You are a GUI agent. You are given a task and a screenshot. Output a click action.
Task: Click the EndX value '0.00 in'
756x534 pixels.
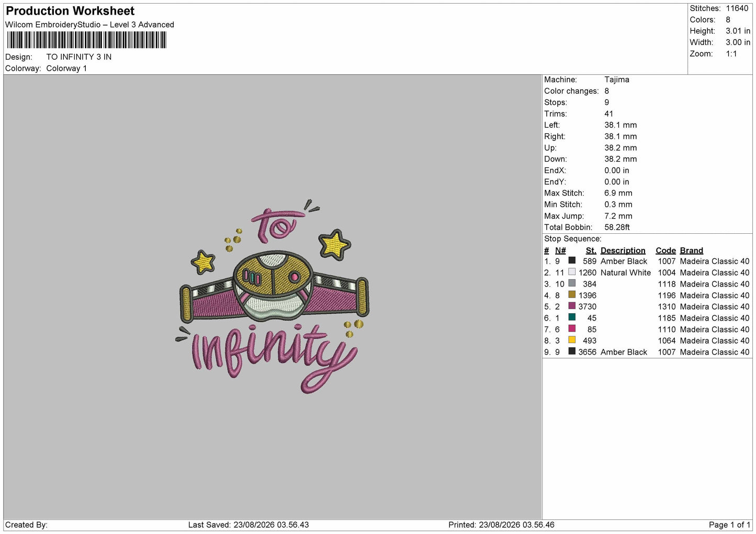[617, 171]
